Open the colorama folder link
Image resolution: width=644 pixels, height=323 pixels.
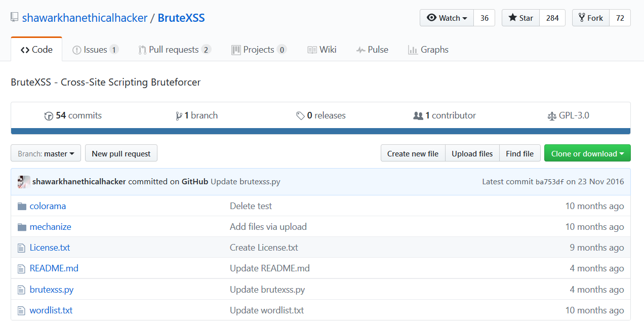[48, 206]
